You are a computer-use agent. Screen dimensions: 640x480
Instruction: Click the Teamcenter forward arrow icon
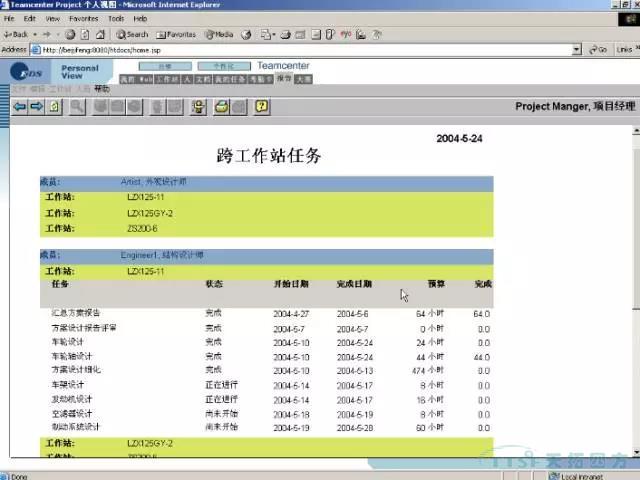(37, 106)
